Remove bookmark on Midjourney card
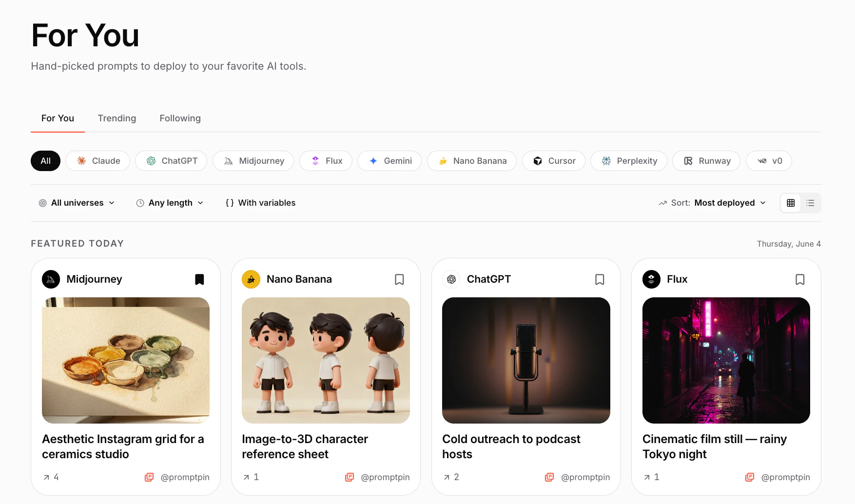Image resolution: width=855 pixels, height=504 pixels. pos(199,279)
